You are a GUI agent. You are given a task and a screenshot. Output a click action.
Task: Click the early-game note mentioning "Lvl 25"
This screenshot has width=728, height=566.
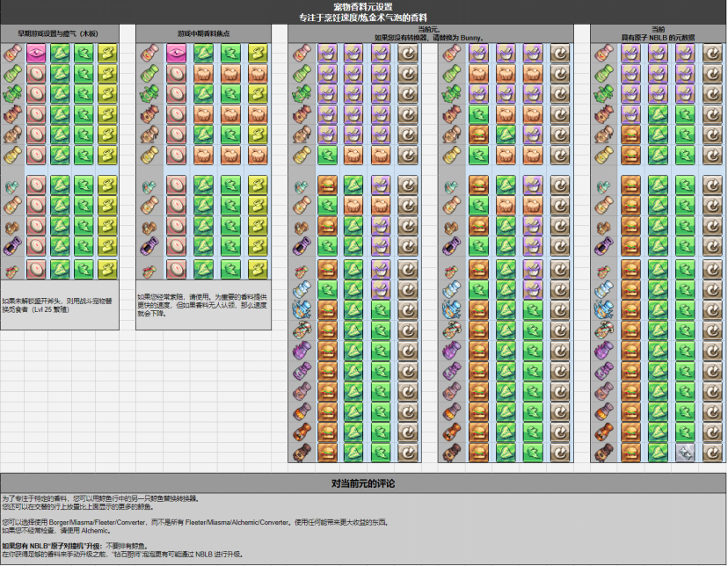[57, 305]
